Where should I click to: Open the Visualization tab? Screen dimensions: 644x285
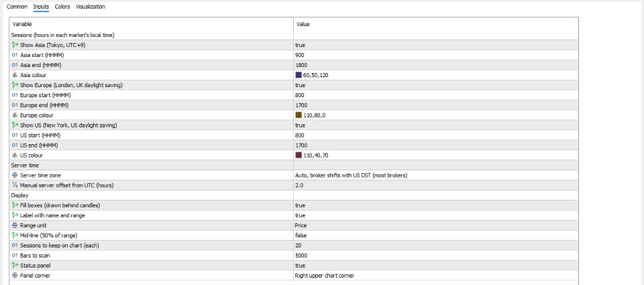click(x=91, y=7)
